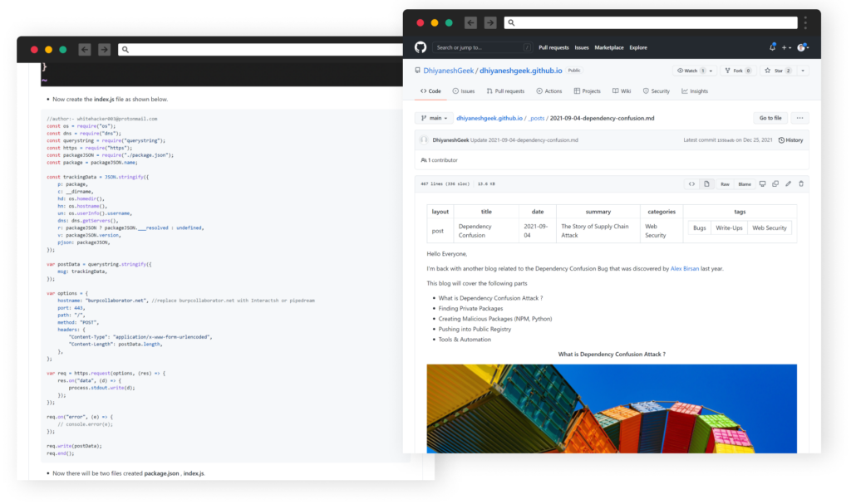Open the Raw file view
The height and width of the screenshot is (504, 851).
coord(725,183)
